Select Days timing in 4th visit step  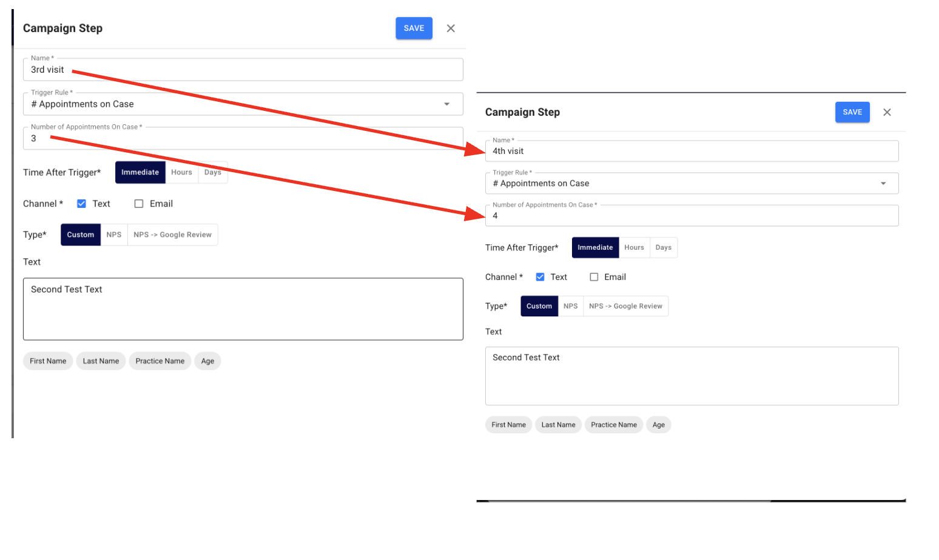tap(663, 248)
